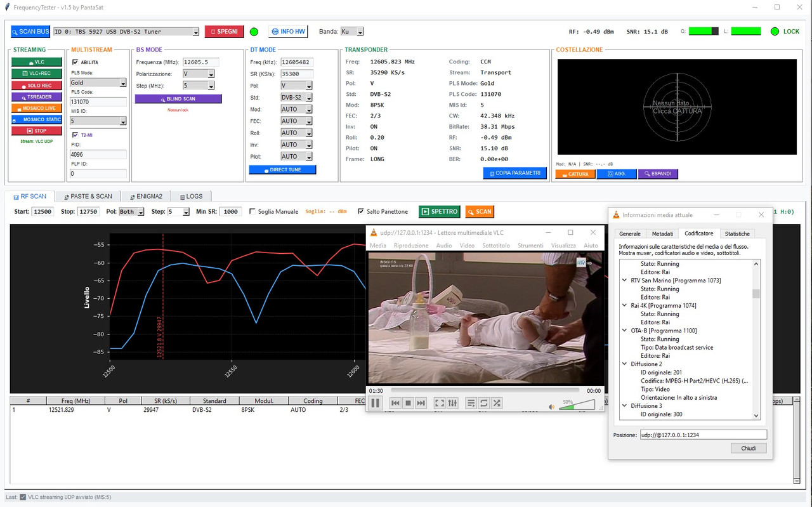Open VLC extended settings equalizer icon
The height and width of the screenshot is (507, 812).
click(x=452, y=403)
